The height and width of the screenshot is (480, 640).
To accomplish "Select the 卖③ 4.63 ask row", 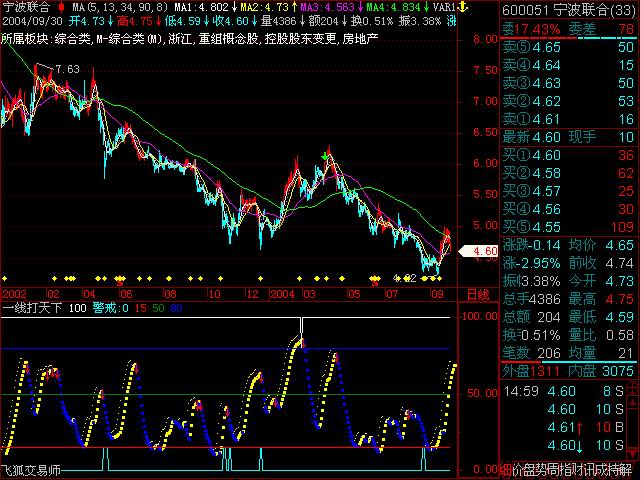I will [x=568, y=83].
